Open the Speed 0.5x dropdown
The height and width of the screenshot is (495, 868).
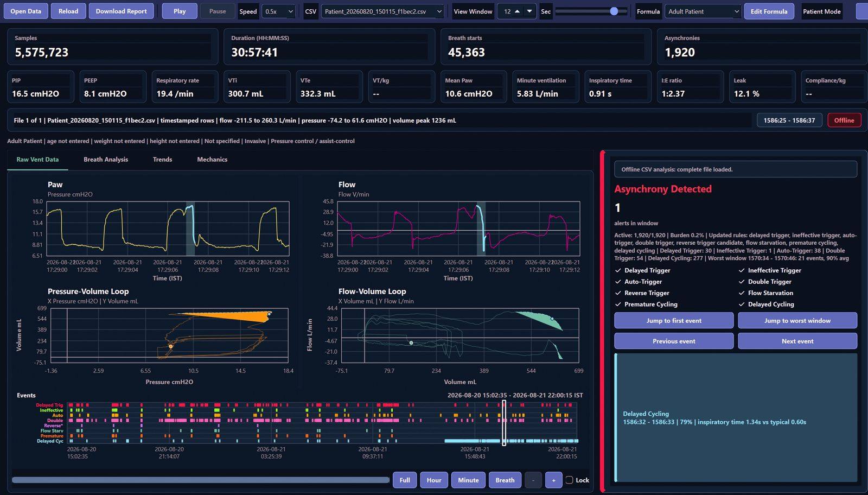pos(279,11)
